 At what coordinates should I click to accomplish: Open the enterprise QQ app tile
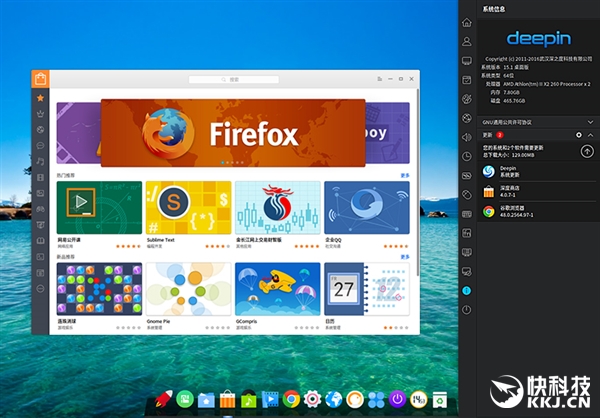point(367,207)
